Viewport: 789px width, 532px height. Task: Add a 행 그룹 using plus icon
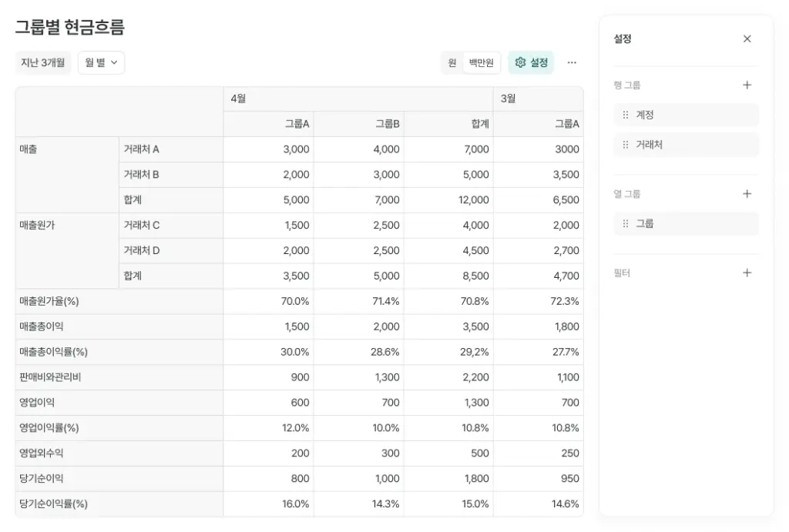click(746, 85)
